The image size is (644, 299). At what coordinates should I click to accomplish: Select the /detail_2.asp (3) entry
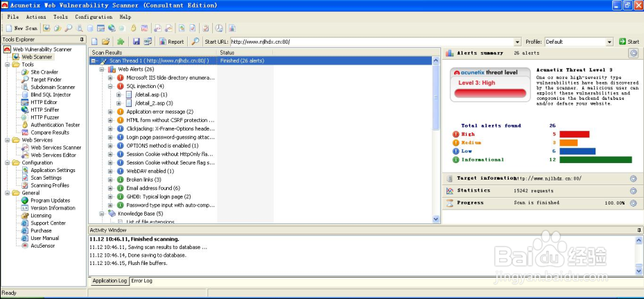click(x=154, y=103)
